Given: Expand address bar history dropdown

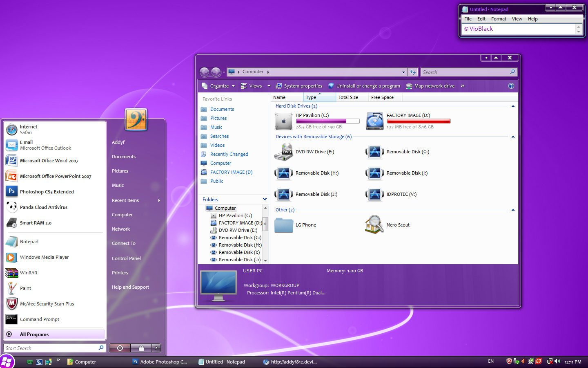Looking at the screenshot, I should (403, 72).
